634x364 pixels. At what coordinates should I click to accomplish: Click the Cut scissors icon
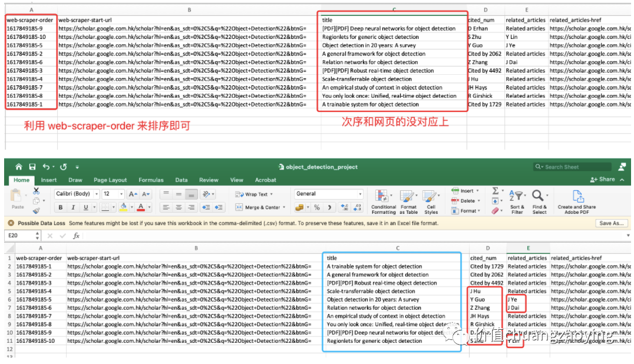(x=37, y=190)
